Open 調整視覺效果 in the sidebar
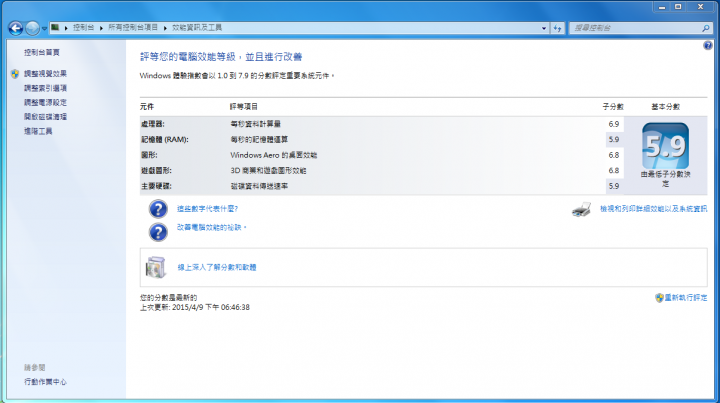This screenshot has height=403, width=720. [x=45, y=73]
